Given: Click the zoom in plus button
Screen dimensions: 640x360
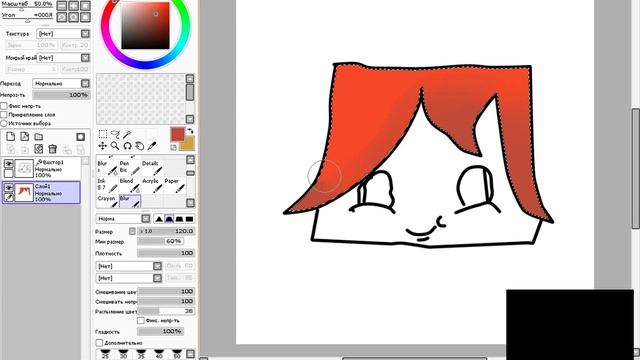Looking at the screenshot, I should (73, 6).
